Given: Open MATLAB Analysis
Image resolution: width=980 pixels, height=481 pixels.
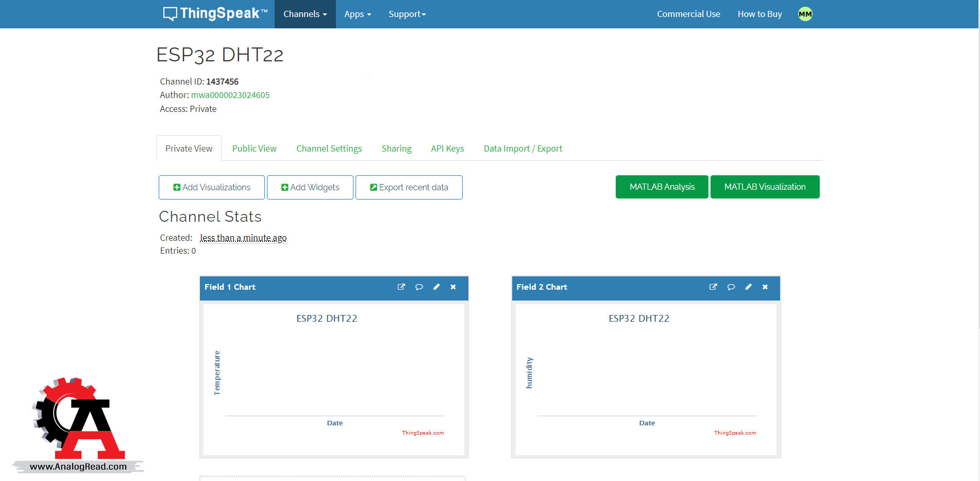Looking at the screenshot, I should [662, 187].
